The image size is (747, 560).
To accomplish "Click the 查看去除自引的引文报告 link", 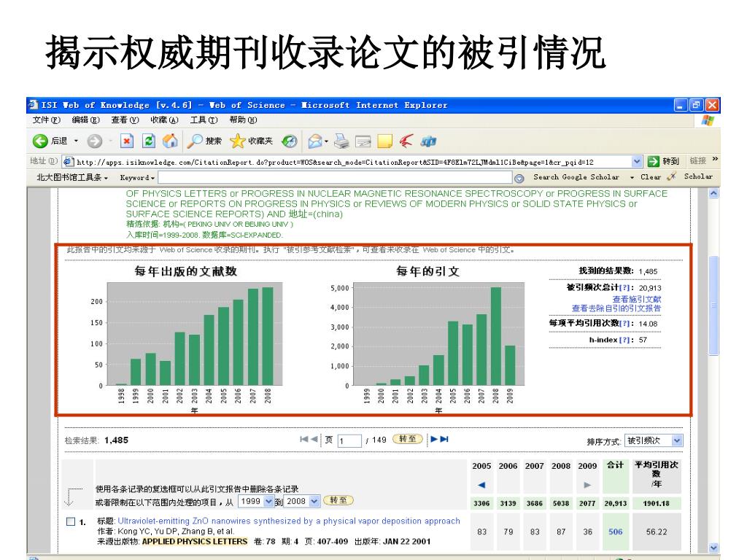I will click(x=616, y=308).
